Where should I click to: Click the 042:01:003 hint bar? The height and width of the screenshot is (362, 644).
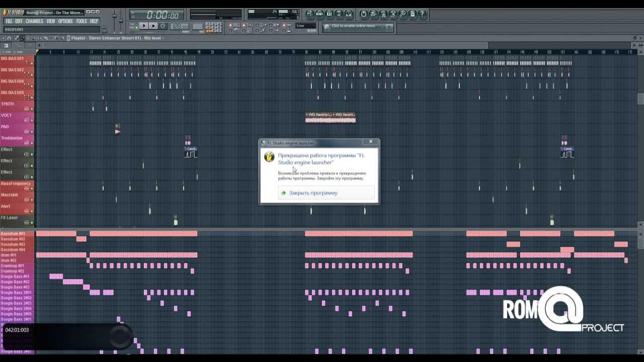click(52, 29)
